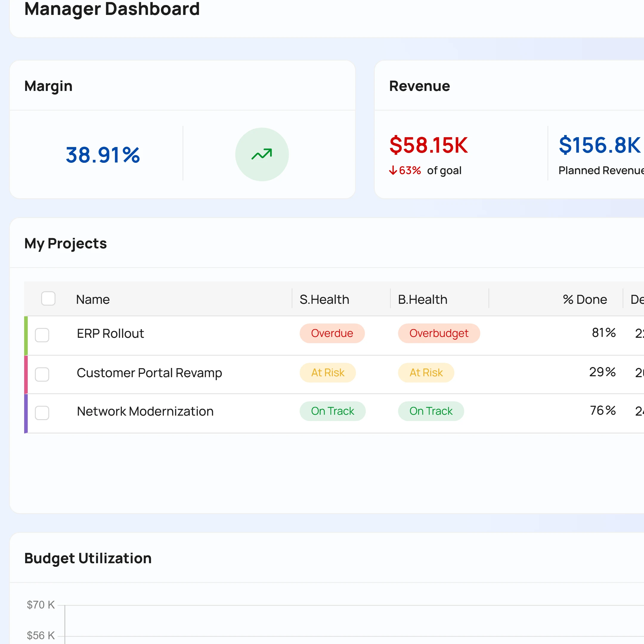Click the Budget Utilization heading
This screenshot has width=644, height=644.
click(x=88, y=558)
